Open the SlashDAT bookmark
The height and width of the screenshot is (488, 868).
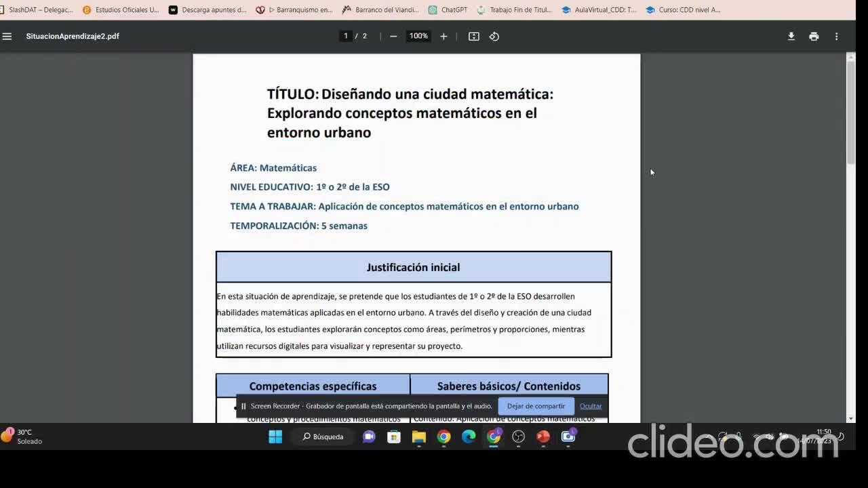[x=37, y=10]
